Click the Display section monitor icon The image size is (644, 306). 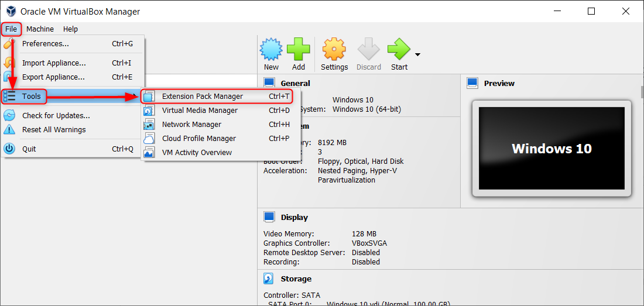coord(269,218)
